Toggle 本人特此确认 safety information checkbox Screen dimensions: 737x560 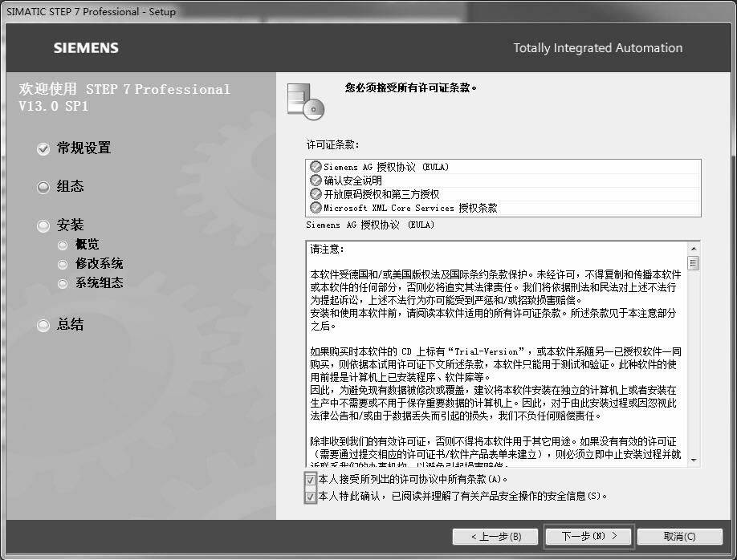(310, 497)
